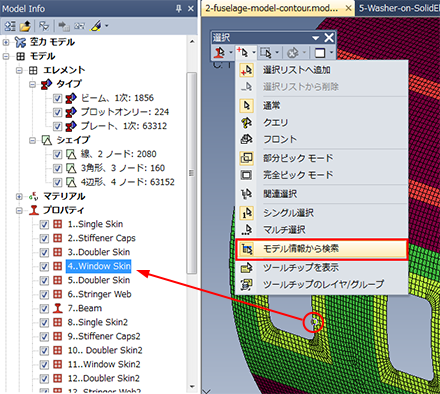Click the Model Info tree vertical scrollbar
The image size is (440, 394).
click(192, 173)
